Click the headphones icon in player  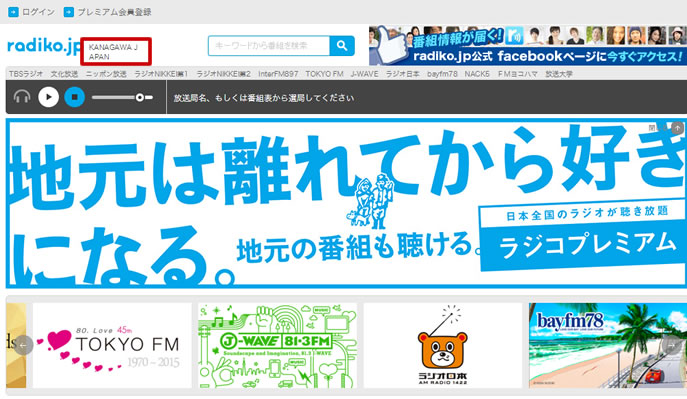22,97
